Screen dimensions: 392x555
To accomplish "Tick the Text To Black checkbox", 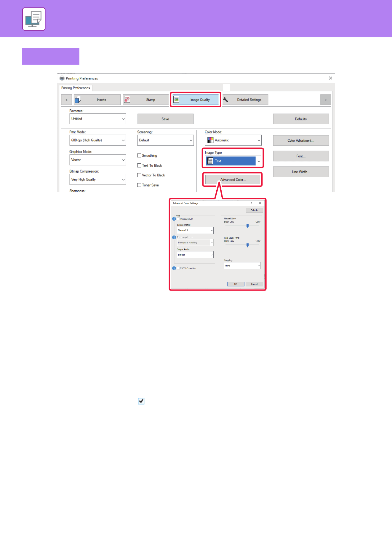I will point(139,165).
